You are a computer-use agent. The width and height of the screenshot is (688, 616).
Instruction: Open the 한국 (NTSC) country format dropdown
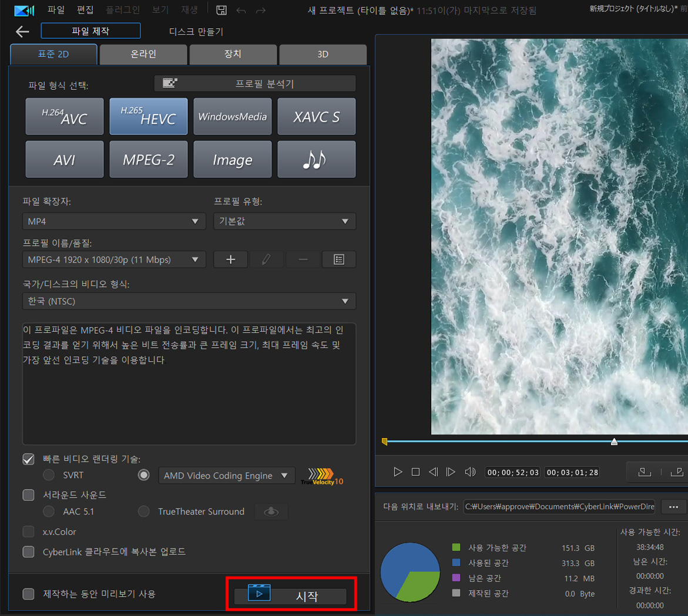(x=189, y=301)
